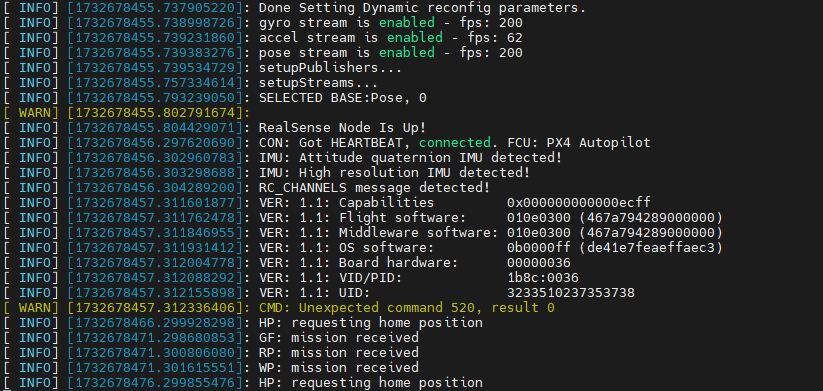The height and width of the screenshot is (391, 823).
Task: Click the UID value 3233510237353738
Action: pyautogui.click(x=571, y=292)
